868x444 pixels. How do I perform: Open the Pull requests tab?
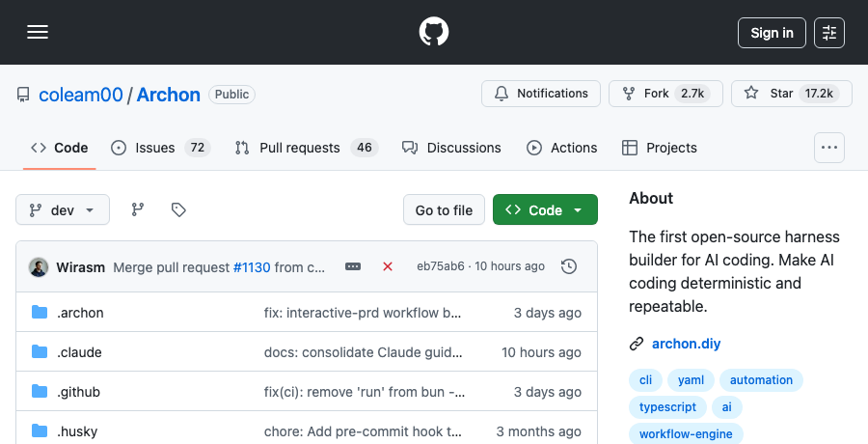coord(307,148)
